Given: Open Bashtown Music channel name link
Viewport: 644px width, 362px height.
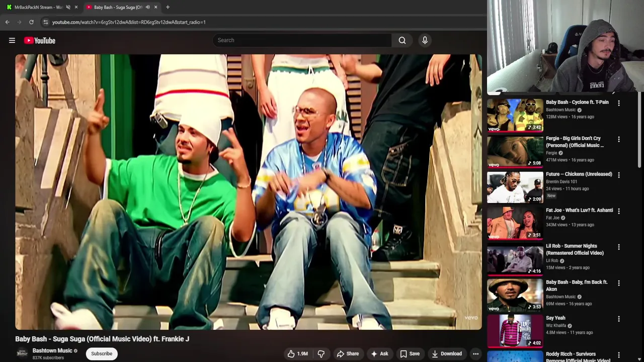Looking at the screenshot, I should pos(52,350).
